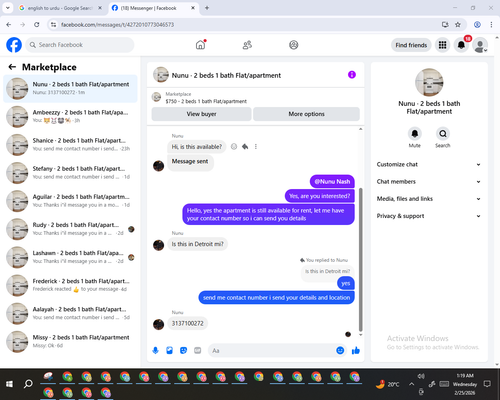Open conversation information purple icon
The image size is (500, 400).
352,75
